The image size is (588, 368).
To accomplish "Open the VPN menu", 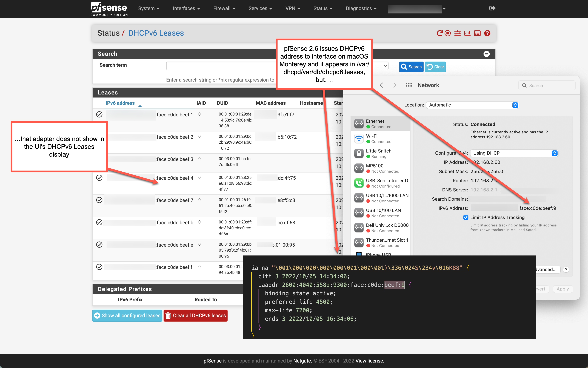I will pos(293,8).
